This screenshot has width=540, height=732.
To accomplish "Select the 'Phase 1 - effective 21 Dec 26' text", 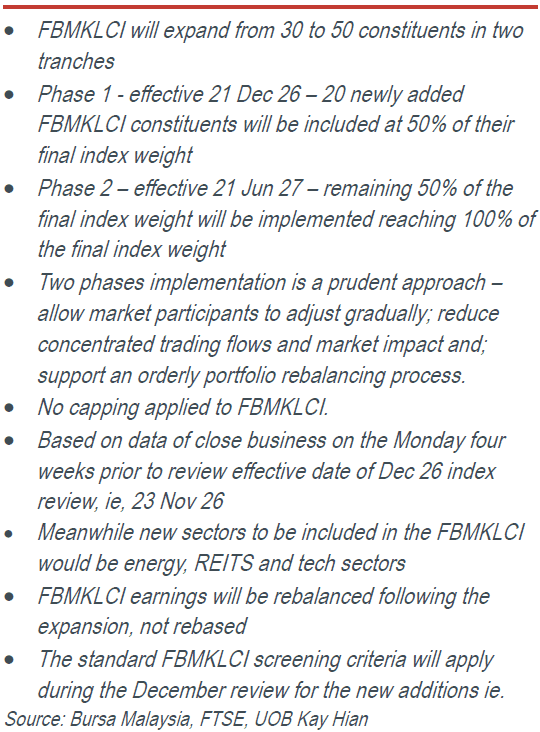I will (169, 94).
